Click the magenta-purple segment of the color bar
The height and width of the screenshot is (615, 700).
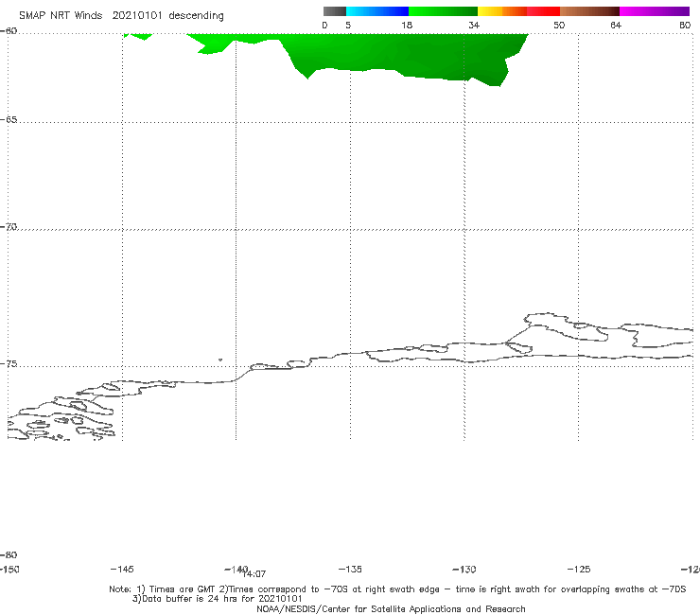655,11
